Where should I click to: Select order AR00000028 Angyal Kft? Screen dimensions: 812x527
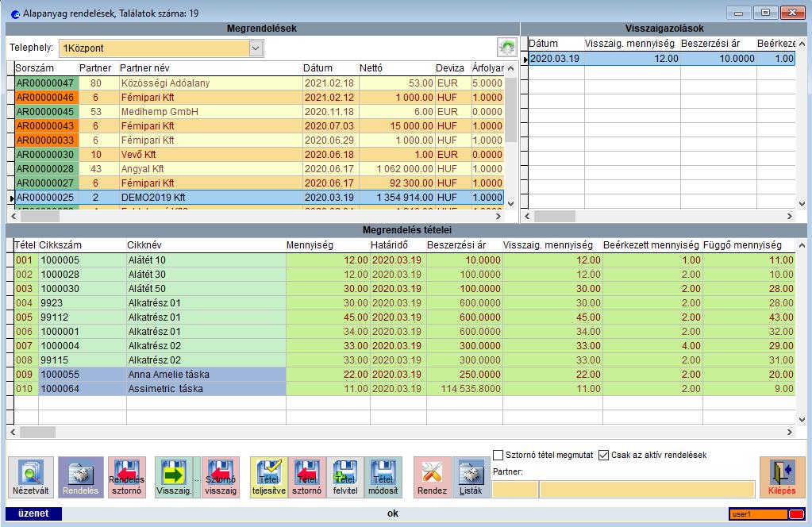coord(259,169)
